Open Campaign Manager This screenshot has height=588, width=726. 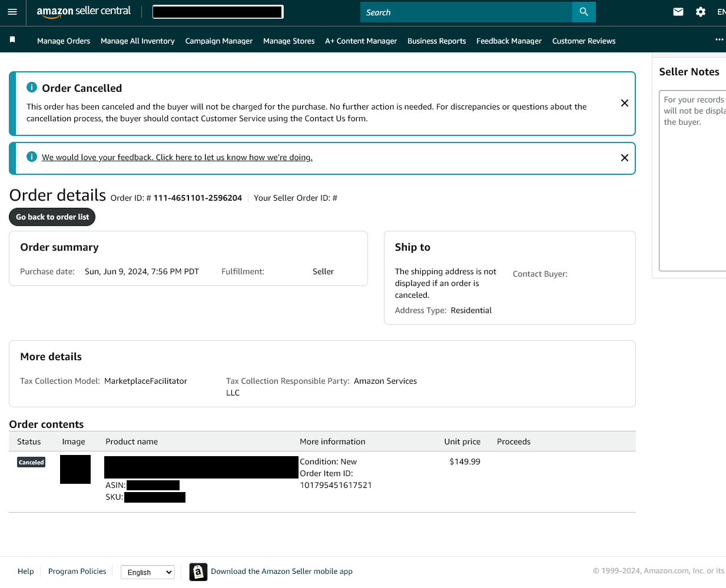pyautogui.click(x=219, y=41)
